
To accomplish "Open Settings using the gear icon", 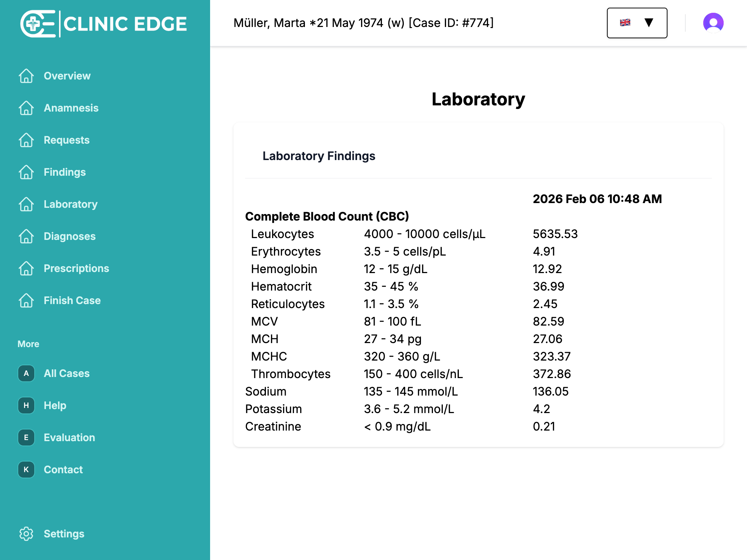I will (x=26, y=534).
